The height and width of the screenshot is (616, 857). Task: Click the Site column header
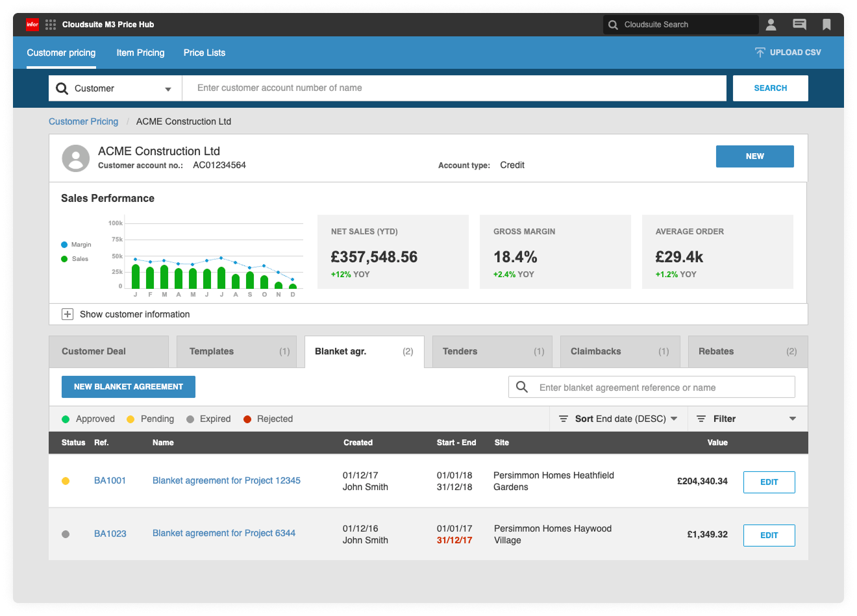(x=502, y=443)
